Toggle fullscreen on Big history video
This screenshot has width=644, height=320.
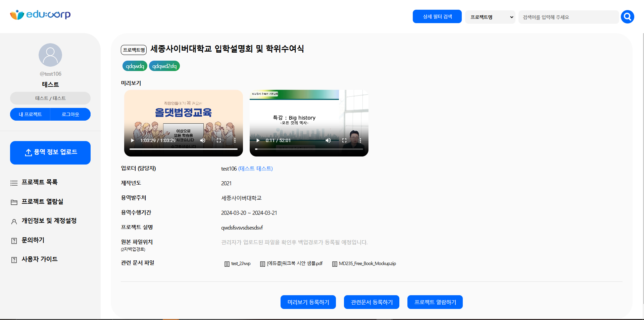[344, 140]
